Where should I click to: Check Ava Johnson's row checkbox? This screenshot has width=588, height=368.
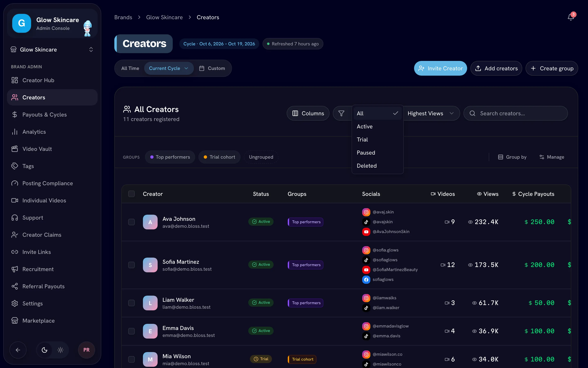(x=131, y=222)
